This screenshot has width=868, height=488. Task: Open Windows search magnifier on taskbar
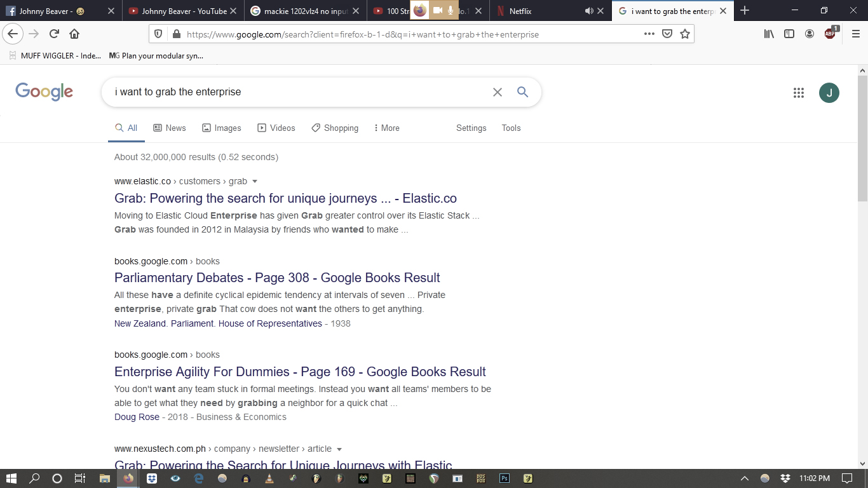tap(34, 478)
